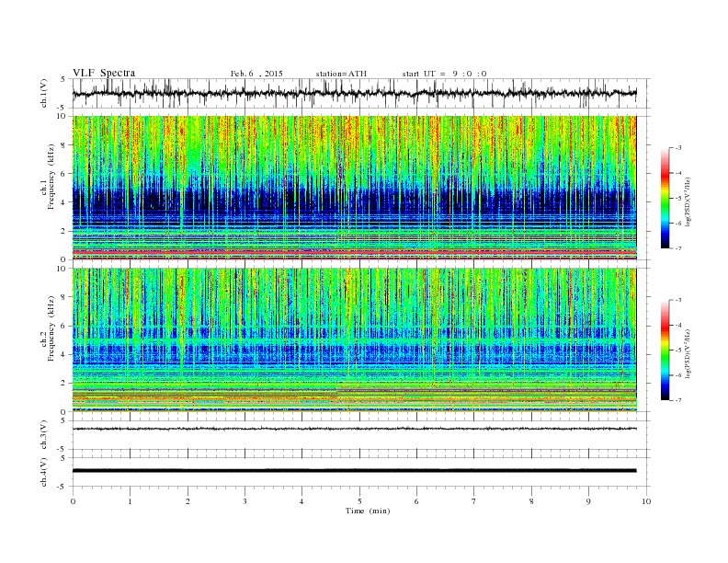This screenshot has width=728, height=563.
Task: Click the "ch.3(V)" axis label
Action: tap(44, 435)
